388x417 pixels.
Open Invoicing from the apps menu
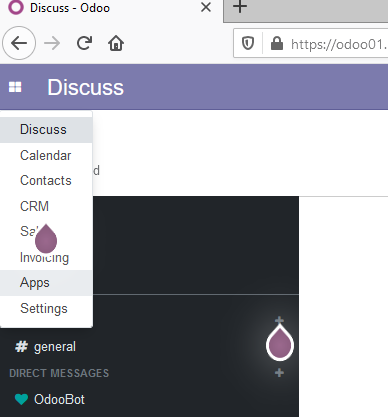click(46, 257)
